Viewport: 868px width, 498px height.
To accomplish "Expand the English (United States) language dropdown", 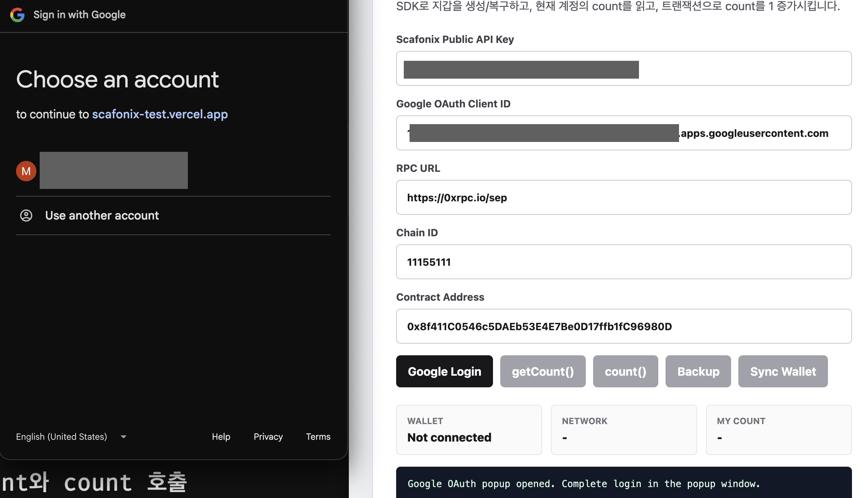I will point(71,436).
